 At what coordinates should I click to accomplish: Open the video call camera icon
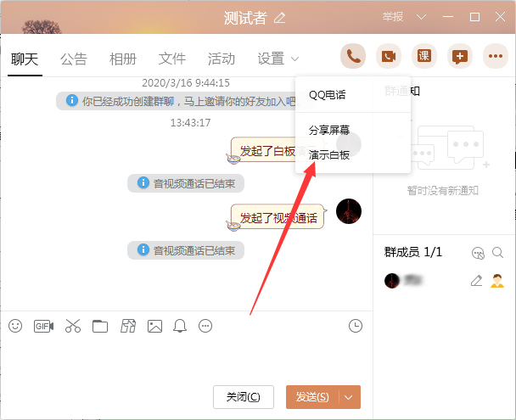pos(389,56)
